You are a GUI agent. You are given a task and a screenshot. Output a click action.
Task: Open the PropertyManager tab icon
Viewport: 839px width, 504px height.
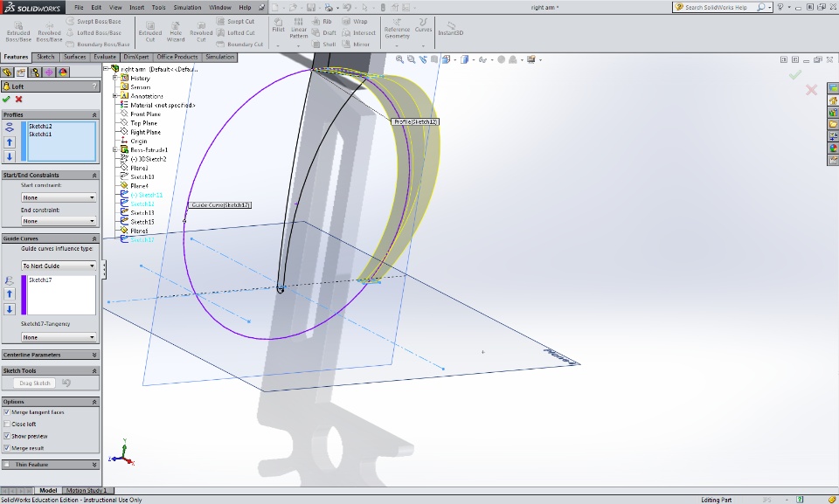(x=21, y=72)
